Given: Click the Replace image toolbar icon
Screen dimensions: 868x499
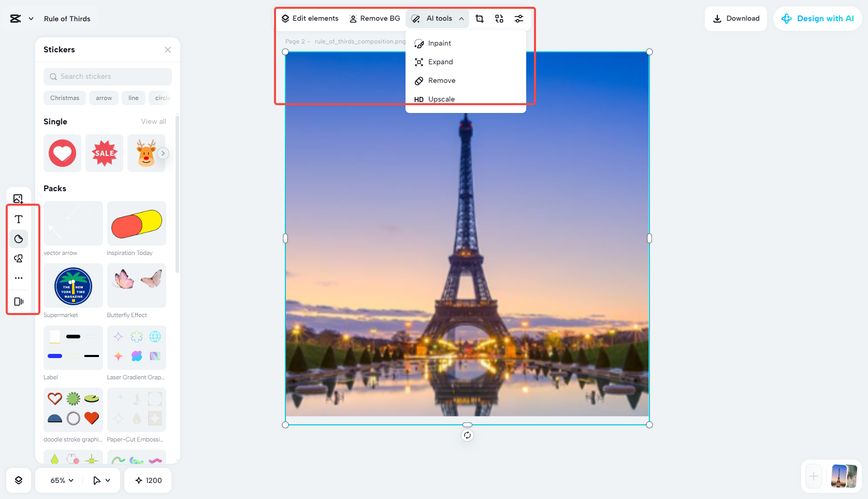Looking at the screenshot, I should 499,18.
